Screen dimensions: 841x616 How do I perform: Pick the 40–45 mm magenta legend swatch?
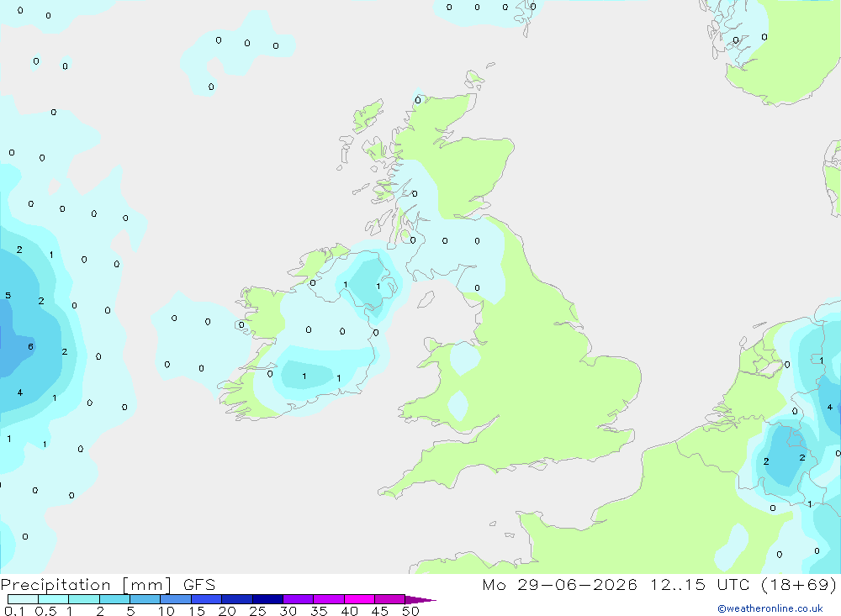click(x=359, y=599)
